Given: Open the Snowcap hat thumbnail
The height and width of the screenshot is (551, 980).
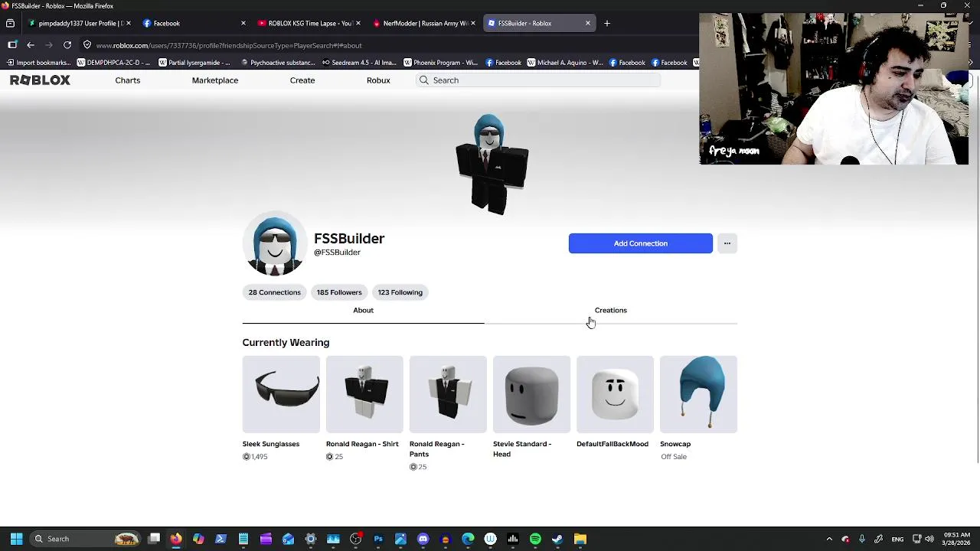Looking at the screenshot, I should pos(698,394).
